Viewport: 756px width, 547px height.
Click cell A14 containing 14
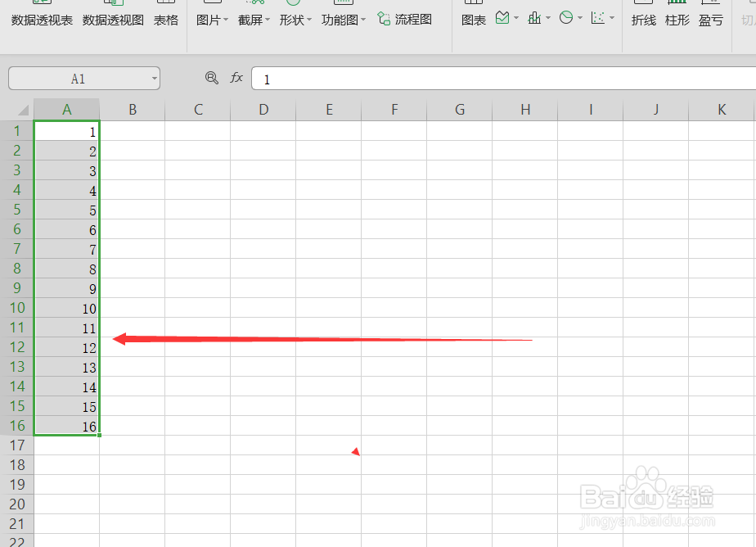(x=66, y=387)
